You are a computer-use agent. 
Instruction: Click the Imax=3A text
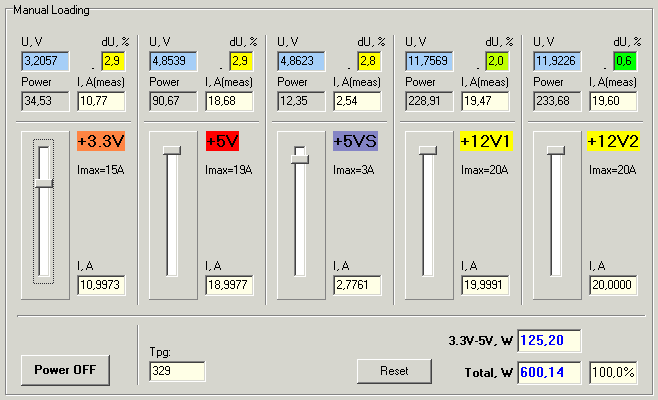pyautogui.click(x=354, y=170)
